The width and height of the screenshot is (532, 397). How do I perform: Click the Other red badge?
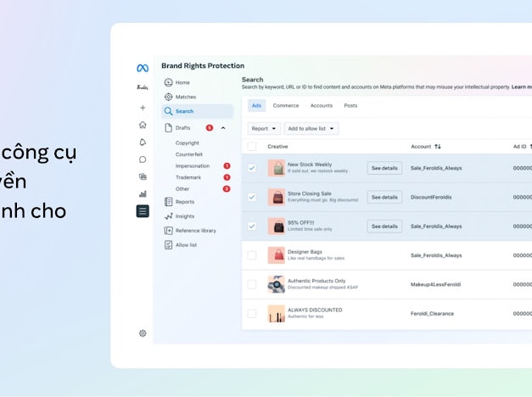(227, 188)
